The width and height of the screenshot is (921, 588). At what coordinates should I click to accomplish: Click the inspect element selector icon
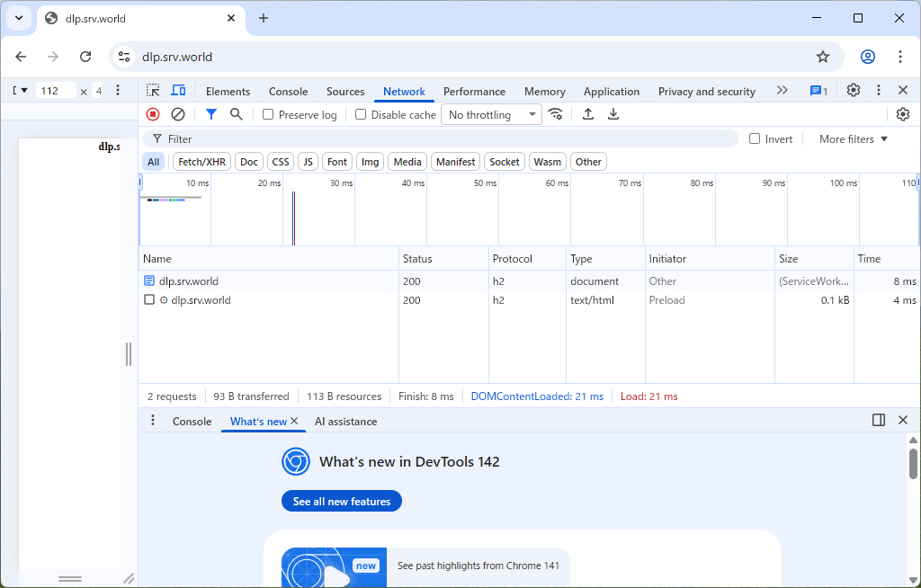(x=154, y=91)
